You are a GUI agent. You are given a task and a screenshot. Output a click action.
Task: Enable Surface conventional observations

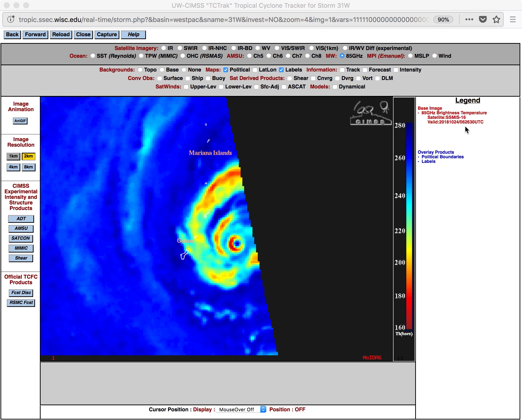pyautogui.click(x=159, y=79)
